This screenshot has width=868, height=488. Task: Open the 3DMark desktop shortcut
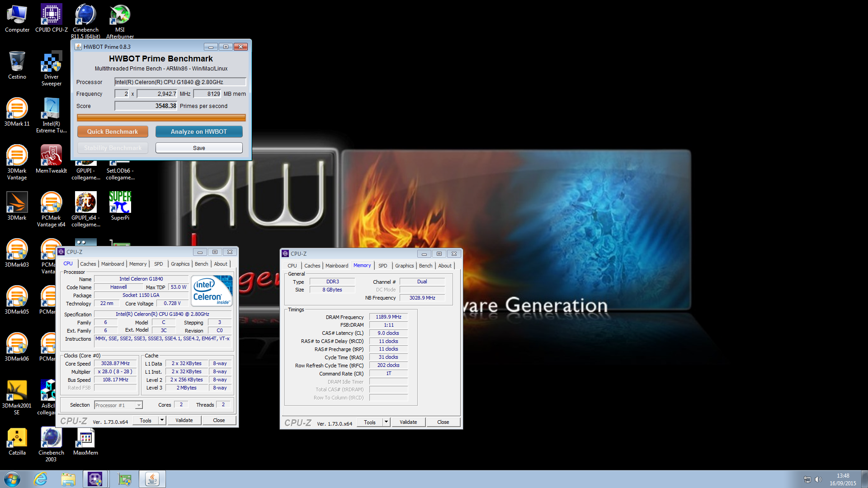[17, 206]
